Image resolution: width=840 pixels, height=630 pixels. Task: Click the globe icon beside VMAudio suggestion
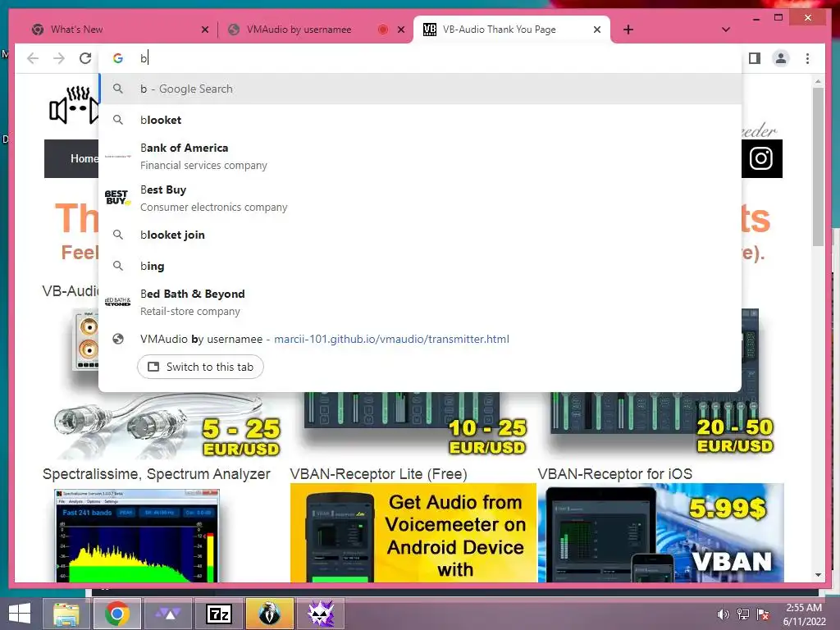click(x=118, y=339)
